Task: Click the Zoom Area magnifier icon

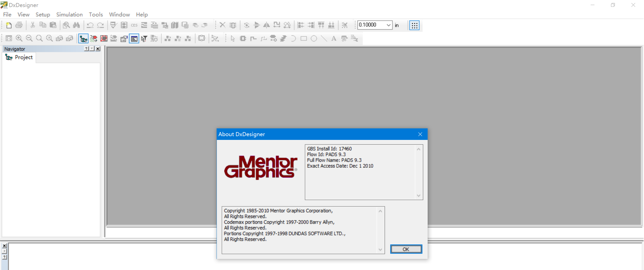Action: pyautogui.click(x=39, y=38)
